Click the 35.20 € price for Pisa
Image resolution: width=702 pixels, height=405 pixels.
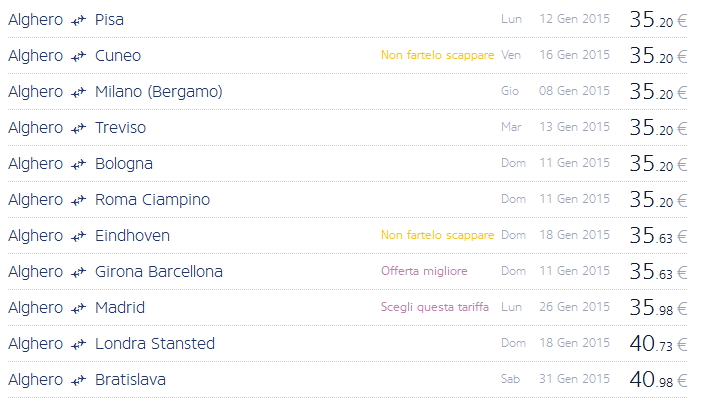(x=658, y=20)
